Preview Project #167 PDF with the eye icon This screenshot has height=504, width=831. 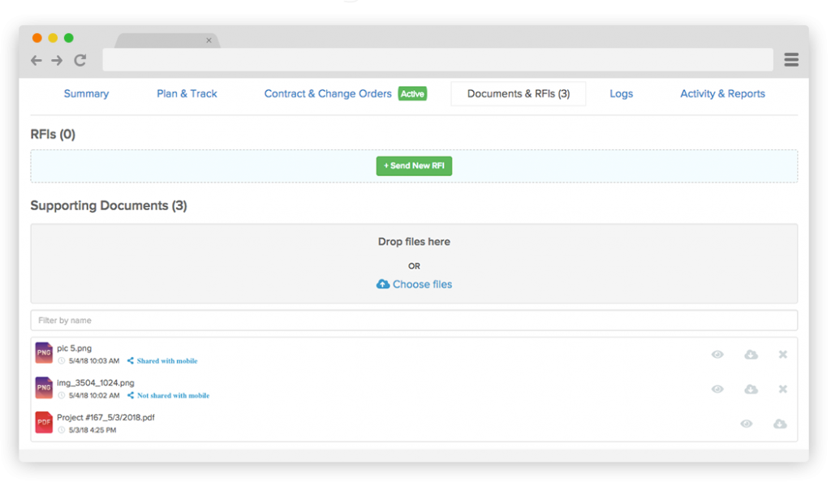coord(747,424)
